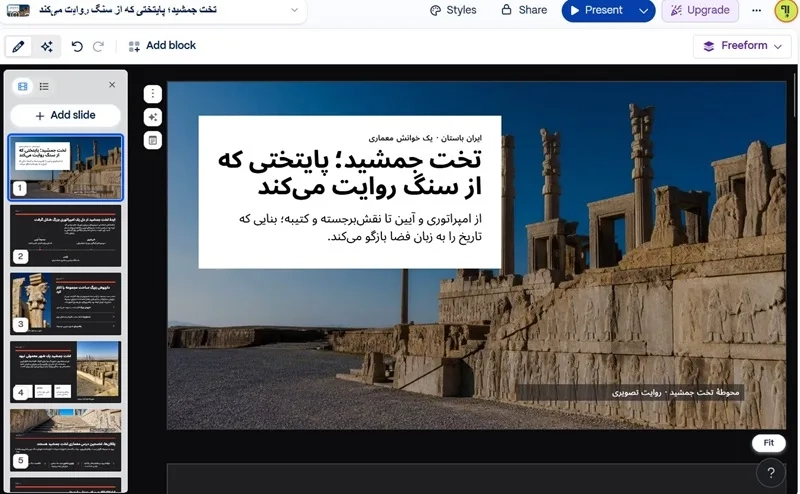Start presentation with Present button
Image resolution: width=800 pixels, height=494 pixels.
pos(597,10)
